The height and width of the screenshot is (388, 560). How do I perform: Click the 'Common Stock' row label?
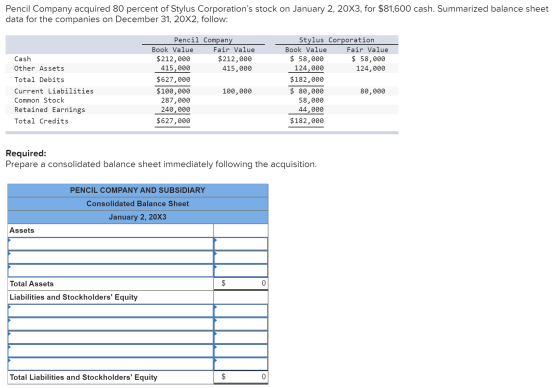(39, 101)
